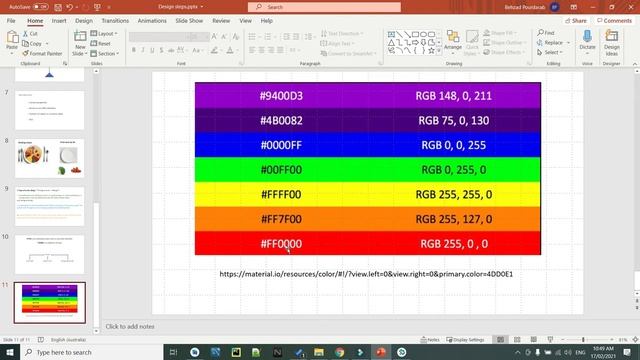The width and height of the screenshot is (640, 360).
Task: Switch to the Slide Show tab
Action: [189, 20]
